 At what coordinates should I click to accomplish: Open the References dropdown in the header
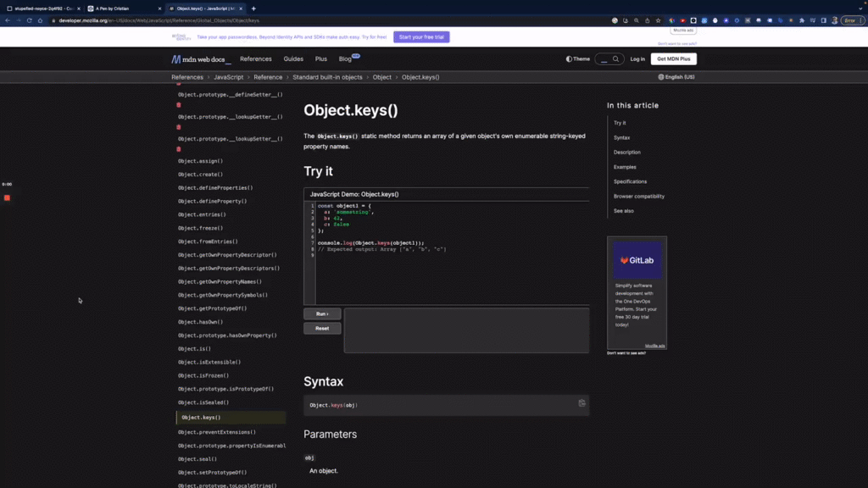(x=256, y=58)
